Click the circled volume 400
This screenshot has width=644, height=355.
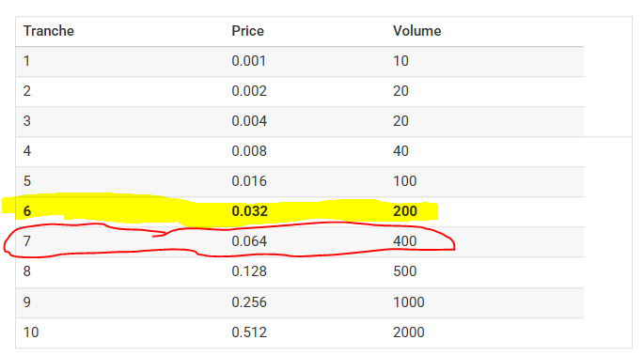pos(405,241)
